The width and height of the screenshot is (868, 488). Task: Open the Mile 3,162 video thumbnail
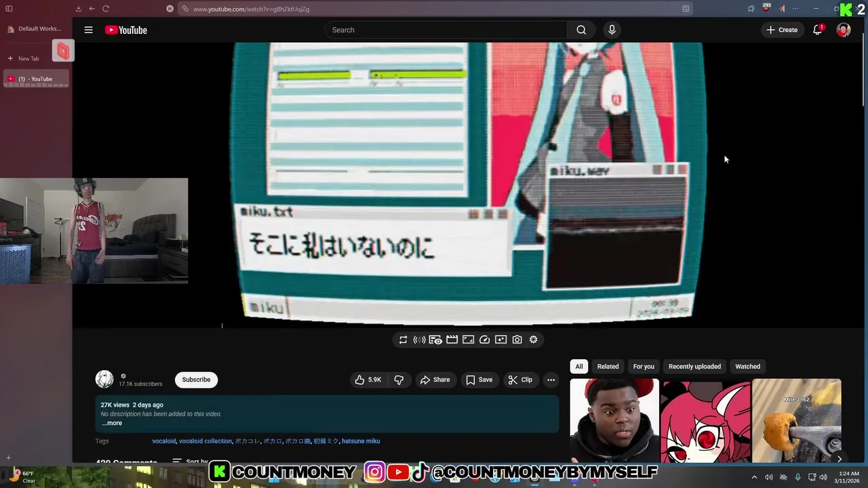(x=797, y=420)
